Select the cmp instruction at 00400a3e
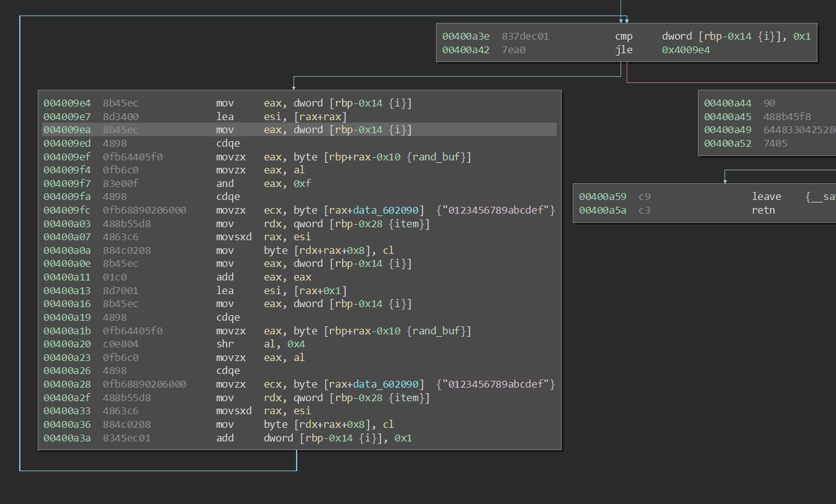The height and width of the screenshot is (504, 836). [624, 36]
